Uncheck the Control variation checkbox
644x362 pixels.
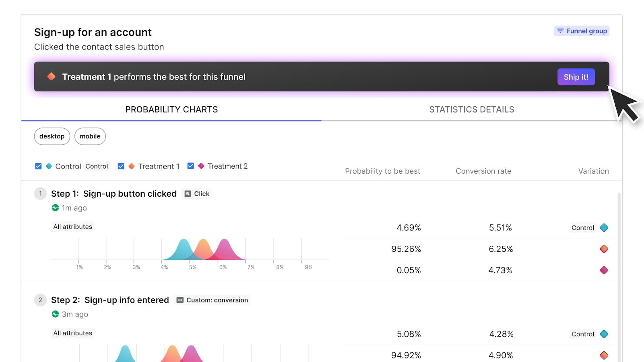click(x=38, y=166)
